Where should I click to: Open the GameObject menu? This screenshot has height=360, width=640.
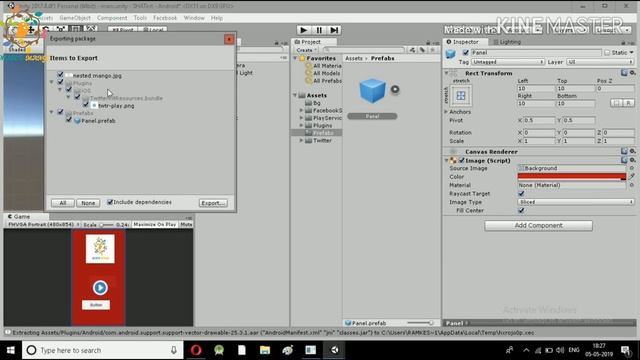point(75,18)
